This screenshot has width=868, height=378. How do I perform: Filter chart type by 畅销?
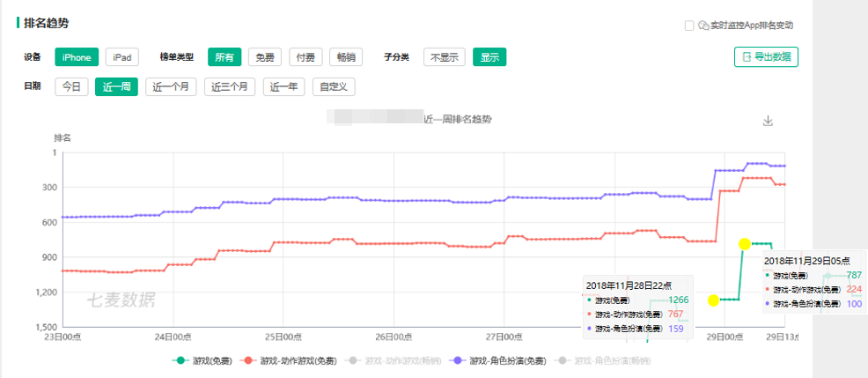point(347,57)
